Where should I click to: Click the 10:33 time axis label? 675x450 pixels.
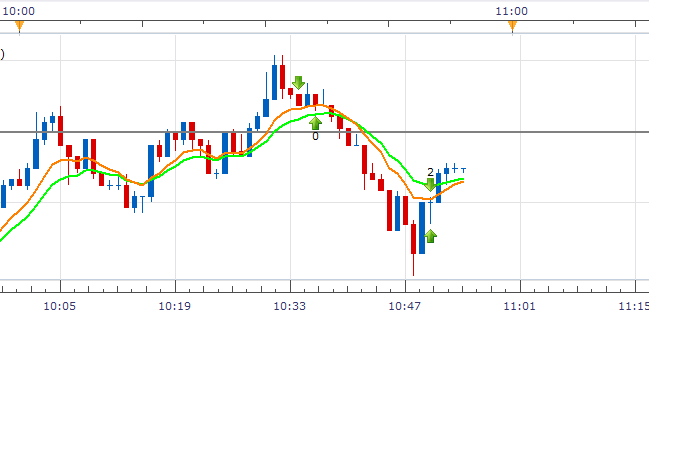click(289, 306)
